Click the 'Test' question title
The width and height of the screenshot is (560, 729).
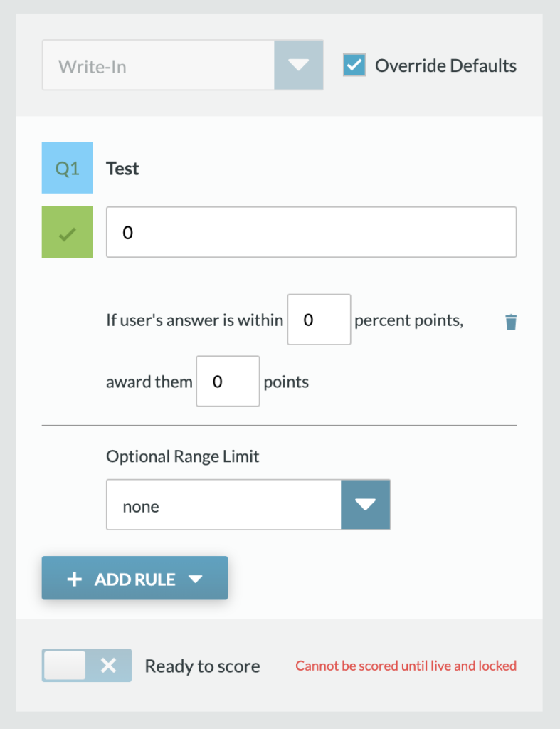tap(122, 169)
